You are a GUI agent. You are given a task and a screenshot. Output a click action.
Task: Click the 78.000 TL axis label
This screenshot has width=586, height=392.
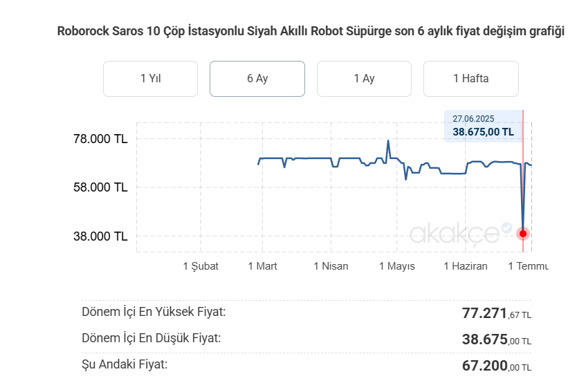click(x=100, y=139)
